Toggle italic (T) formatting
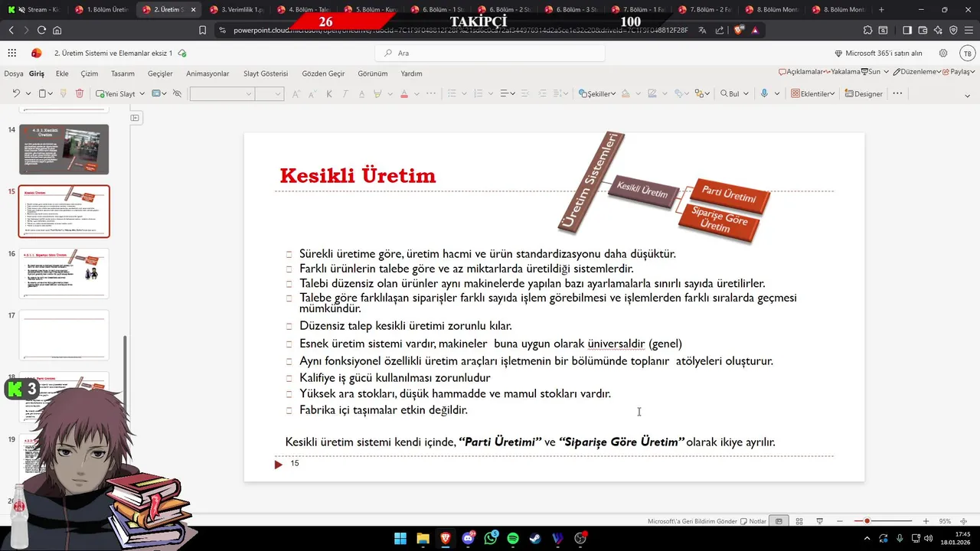 tap(345, 93)
